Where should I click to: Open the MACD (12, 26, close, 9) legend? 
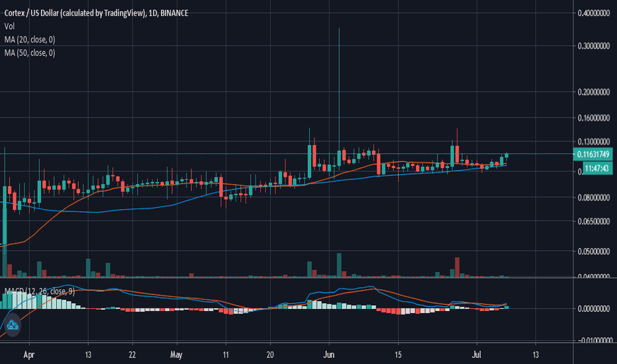click(x=39, y=291)
